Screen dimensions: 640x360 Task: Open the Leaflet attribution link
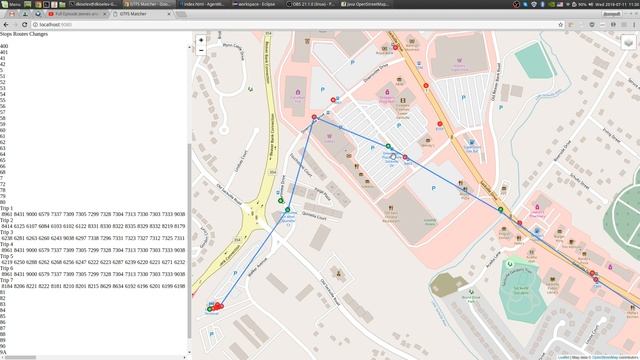pos(563,358)
